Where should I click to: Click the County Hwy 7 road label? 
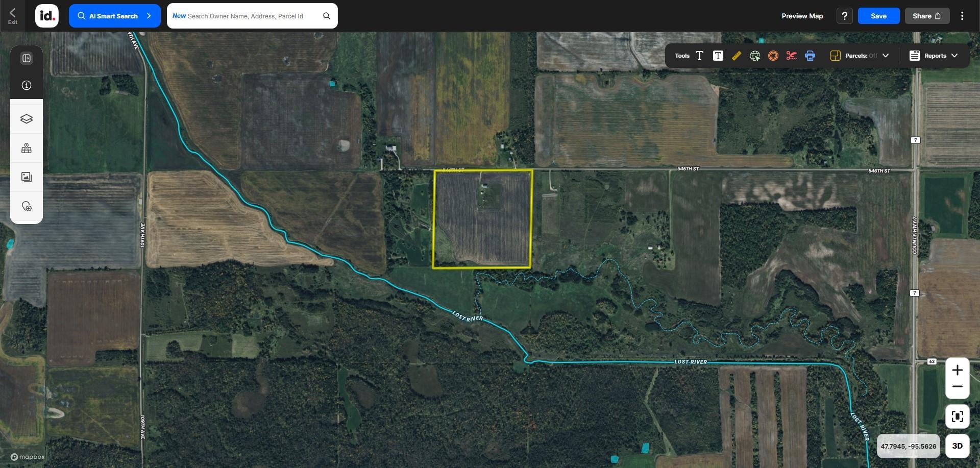914,235
